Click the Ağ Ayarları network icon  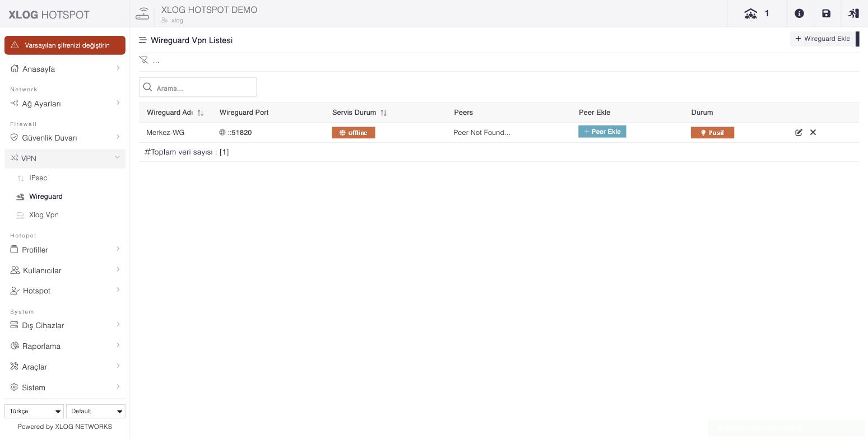pos(15,103)
